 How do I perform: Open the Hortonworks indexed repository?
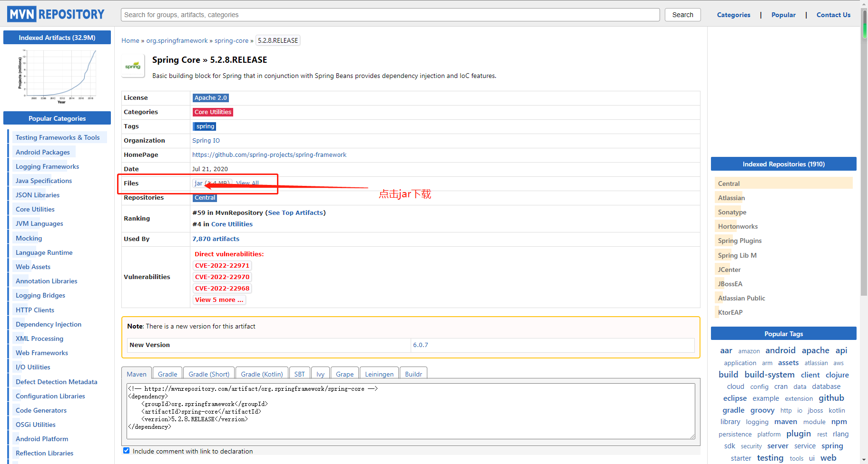point(738,226)
